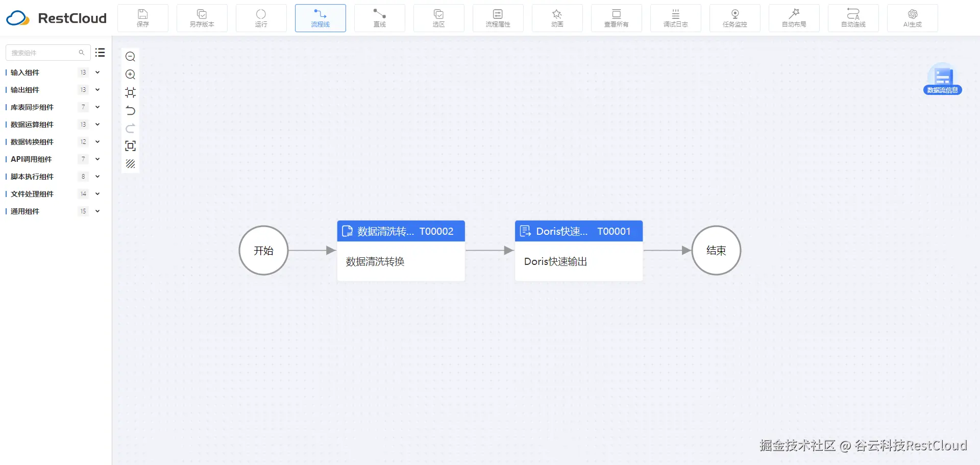
Task: Click 自动连线 auto connect button
Action: (853, 18)
